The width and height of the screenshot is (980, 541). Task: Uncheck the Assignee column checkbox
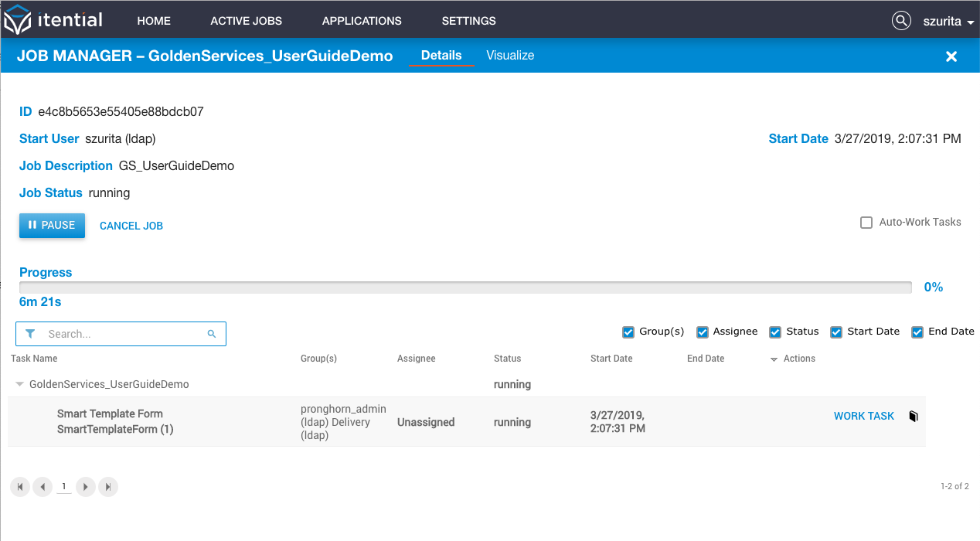point(703,332)
